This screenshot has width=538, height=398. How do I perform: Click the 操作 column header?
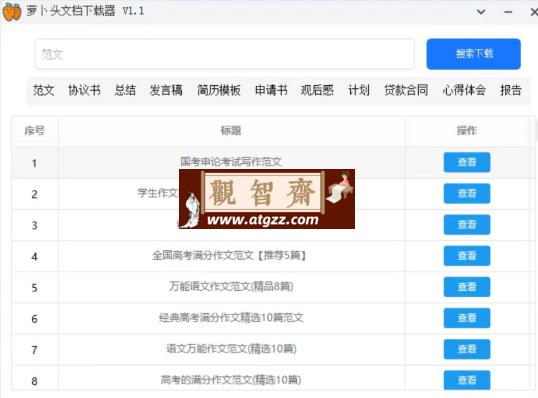coord(467,131)
